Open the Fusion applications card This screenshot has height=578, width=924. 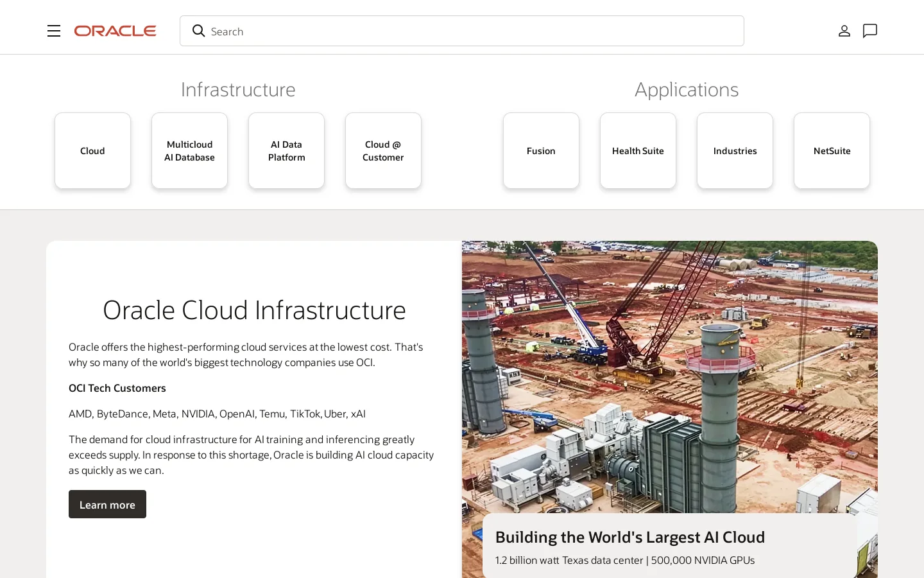(x=541, y=151)
